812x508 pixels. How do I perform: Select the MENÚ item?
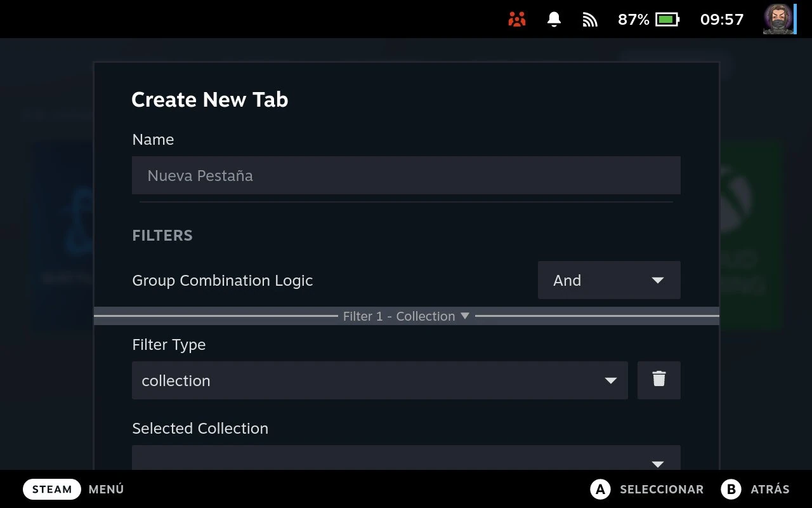click(x=105, y=489)
